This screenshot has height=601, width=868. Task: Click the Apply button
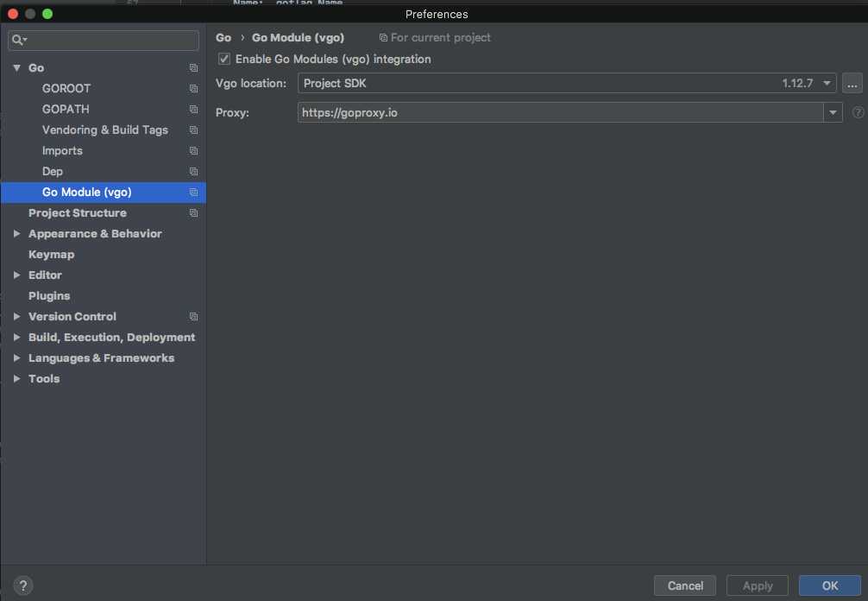[x=758, y=585]
